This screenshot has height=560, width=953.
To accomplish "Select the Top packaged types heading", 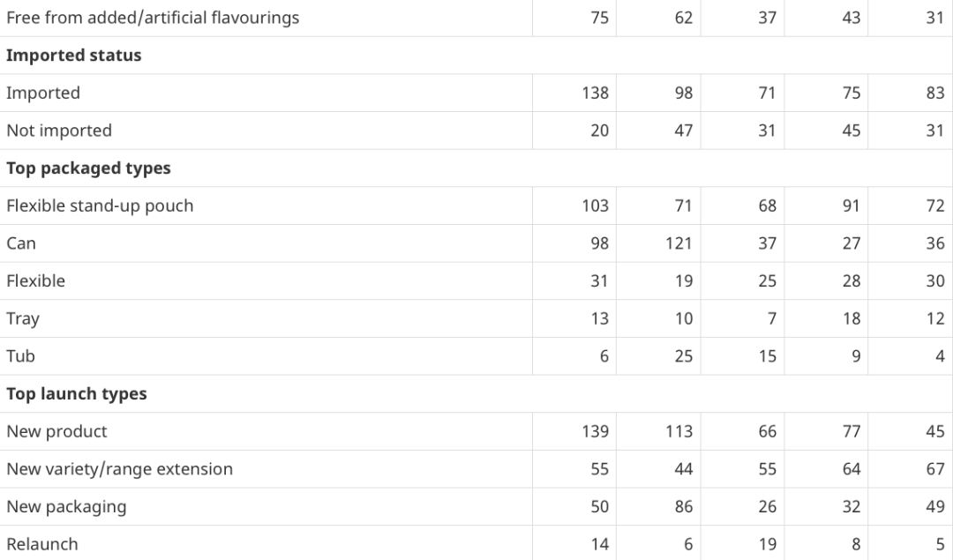I will pyautogui.click(x=88, y=168).
